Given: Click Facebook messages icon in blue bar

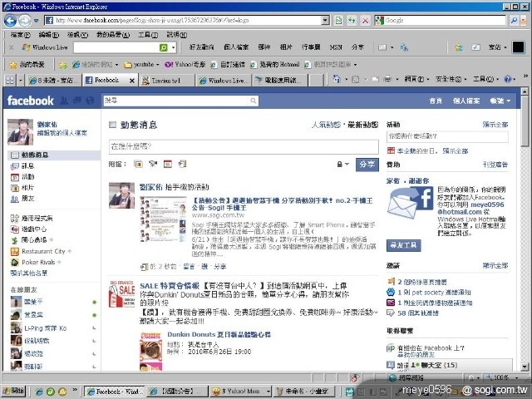Looking at the screenshot, I should click(x=77, y=101).
